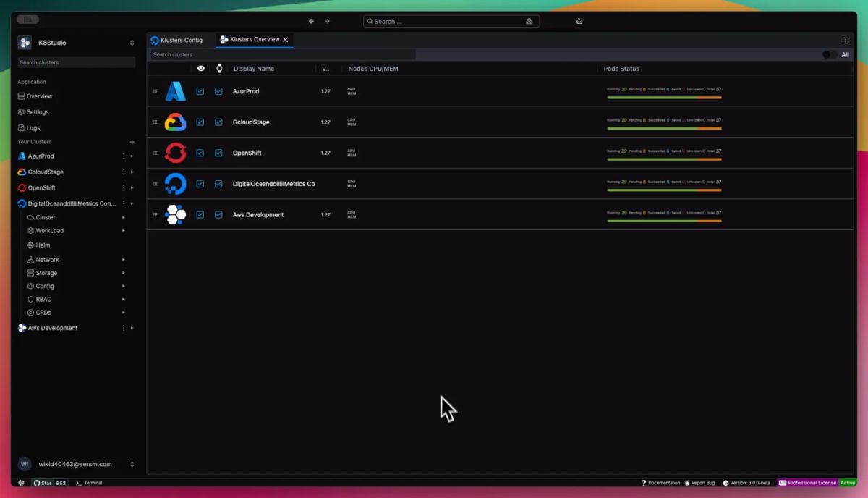Expand the GcloudStage cluster in sidebar
The image size is (868, 498).
132,172
